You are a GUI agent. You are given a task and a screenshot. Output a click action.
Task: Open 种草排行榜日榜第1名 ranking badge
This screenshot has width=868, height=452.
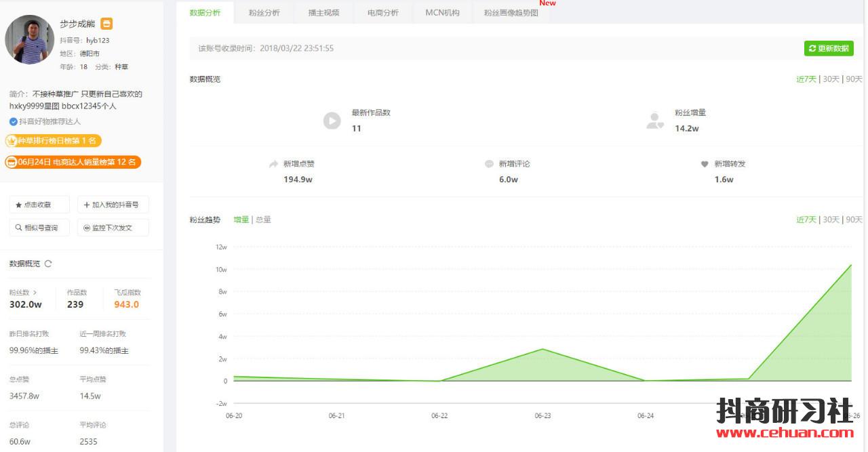[x=54, y=141]
